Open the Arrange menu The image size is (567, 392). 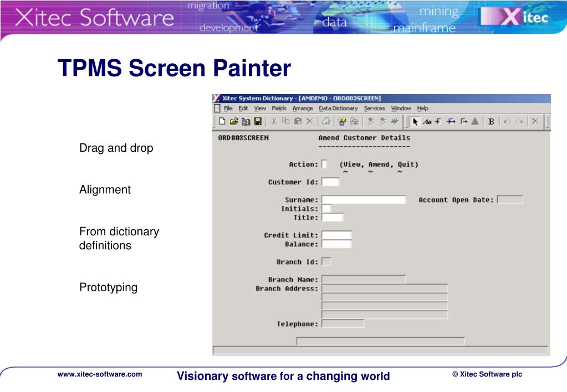(303, 109)
